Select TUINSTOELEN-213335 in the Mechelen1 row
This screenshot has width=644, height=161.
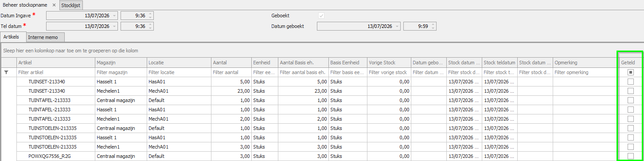pyautogui.click(x=55, y=147)
